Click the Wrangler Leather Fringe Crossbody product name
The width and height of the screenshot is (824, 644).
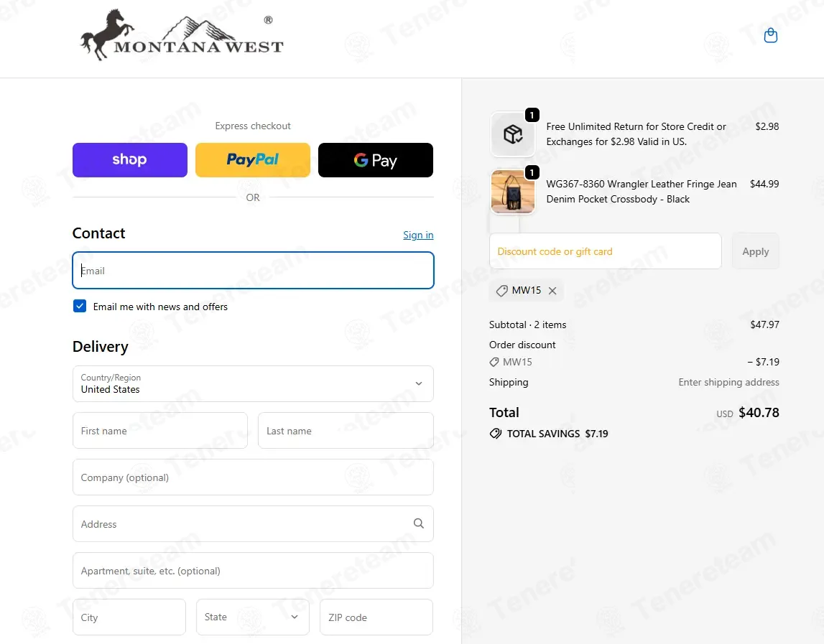point(641,191)
